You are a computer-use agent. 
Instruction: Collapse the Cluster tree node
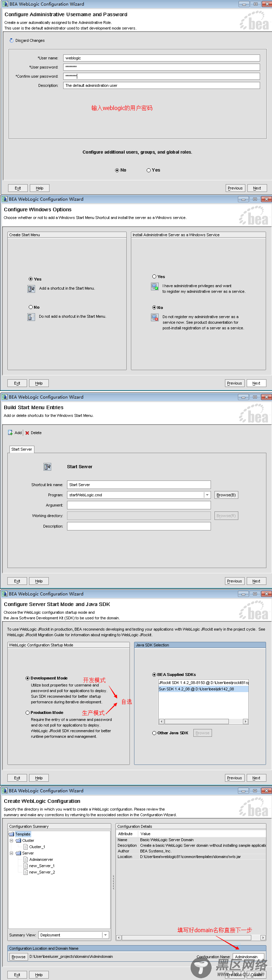pyautogui.click(x=11, y=840)
